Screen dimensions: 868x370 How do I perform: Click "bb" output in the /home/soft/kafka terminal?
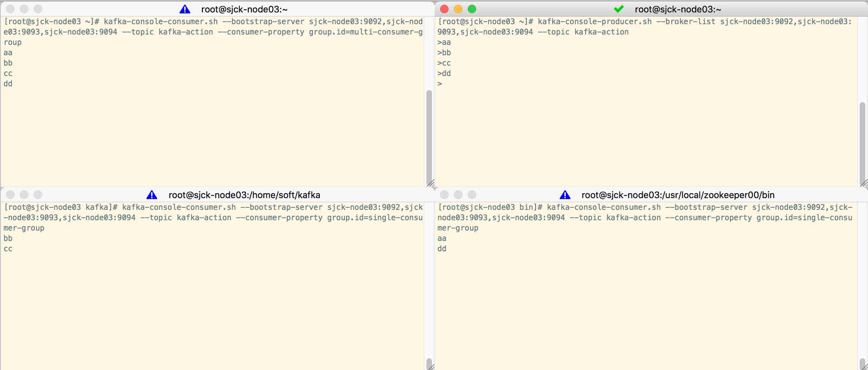click(x=8, y=238)
